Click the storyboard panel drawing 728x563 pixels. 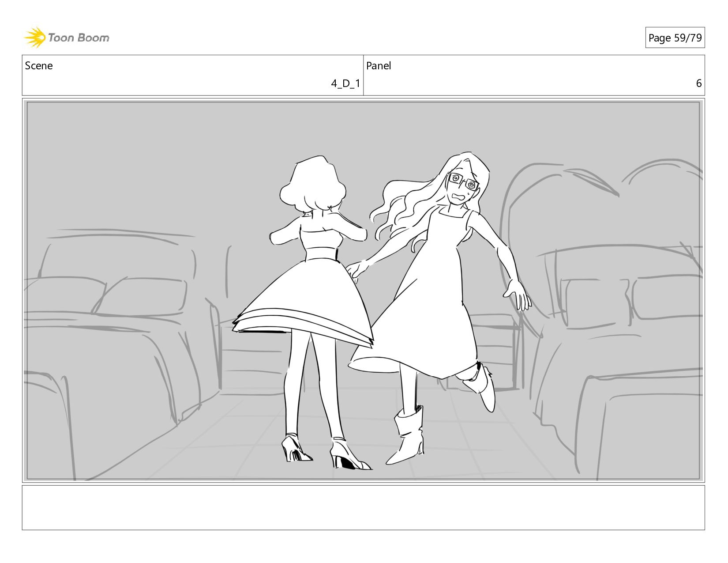coord(363,291)
